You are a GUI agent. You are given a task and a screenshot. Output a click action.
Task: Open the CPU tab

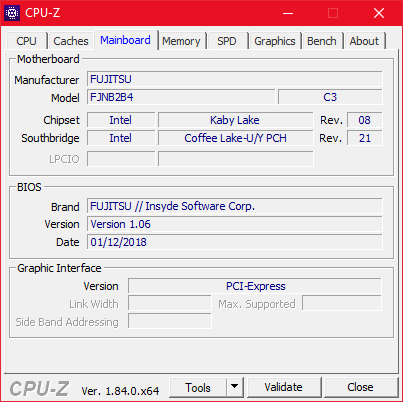(26, 41)
